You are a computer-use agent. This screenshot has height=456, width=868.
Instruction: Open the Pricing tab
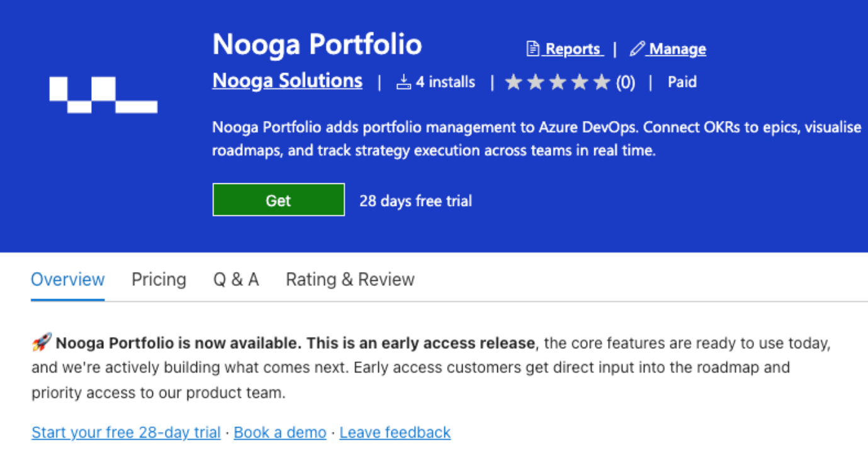point(159,280)
